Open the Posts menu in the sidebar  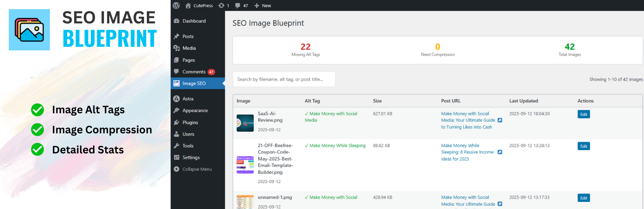[x=188, y=36]
